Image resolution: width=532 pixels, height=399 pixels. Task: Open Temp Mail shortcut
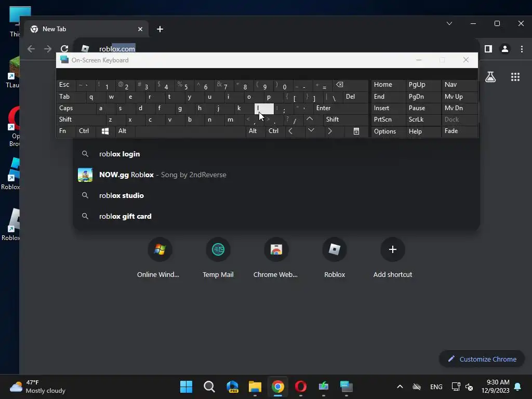[x=218, y=259]
